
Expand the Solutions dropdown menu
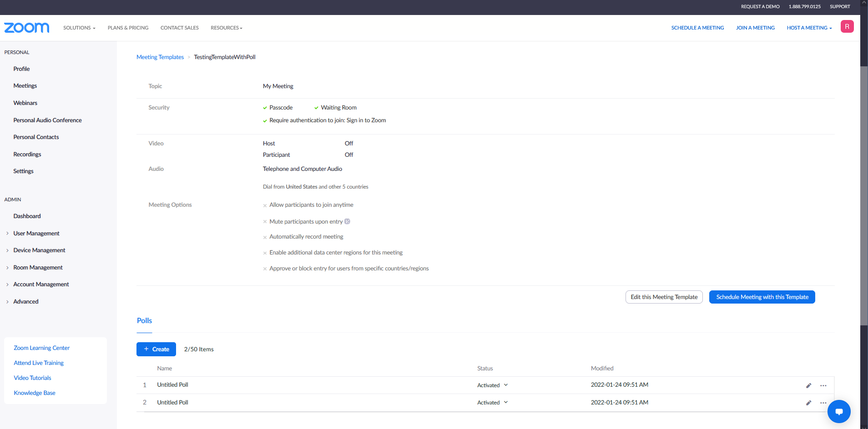79,28
